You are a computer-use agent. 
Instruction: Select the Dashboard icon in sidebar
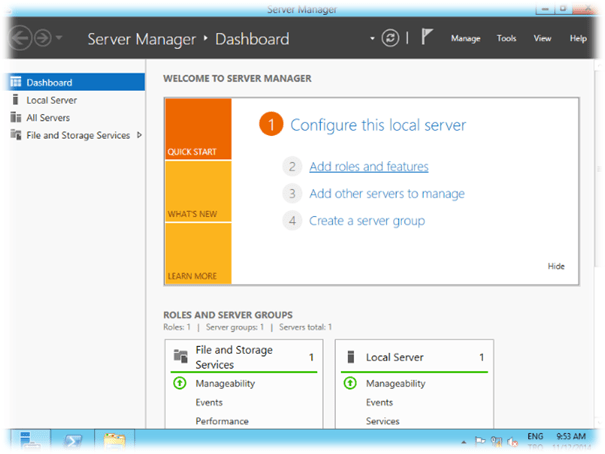coord(15,82)
